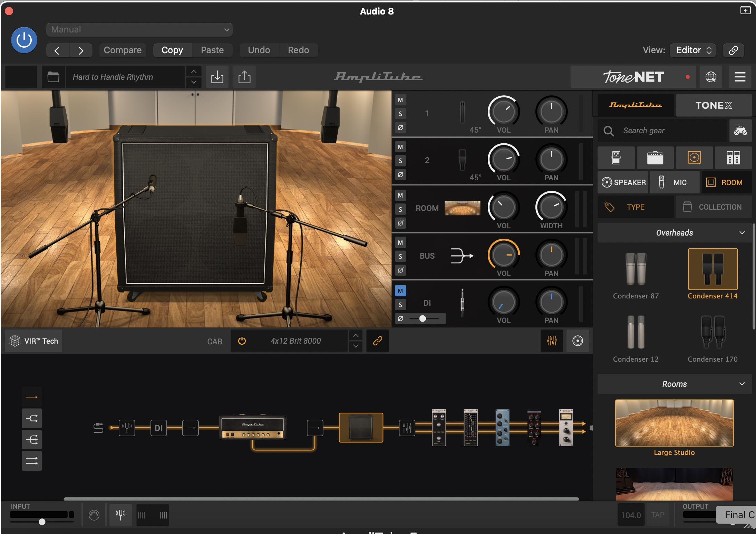This screenshot has height=534, width=756.
Task: Select the single serial signal chain routing
Action: 32,397
